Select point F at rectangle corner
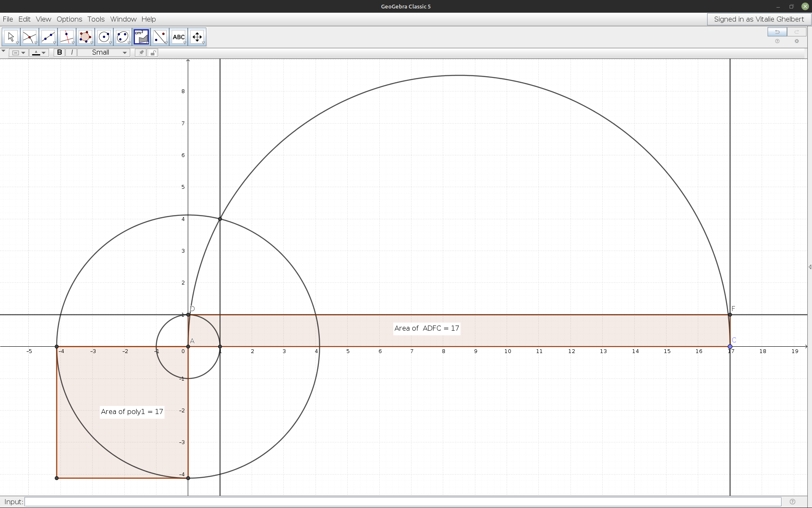812x508 pixels. tap(730, 315)
